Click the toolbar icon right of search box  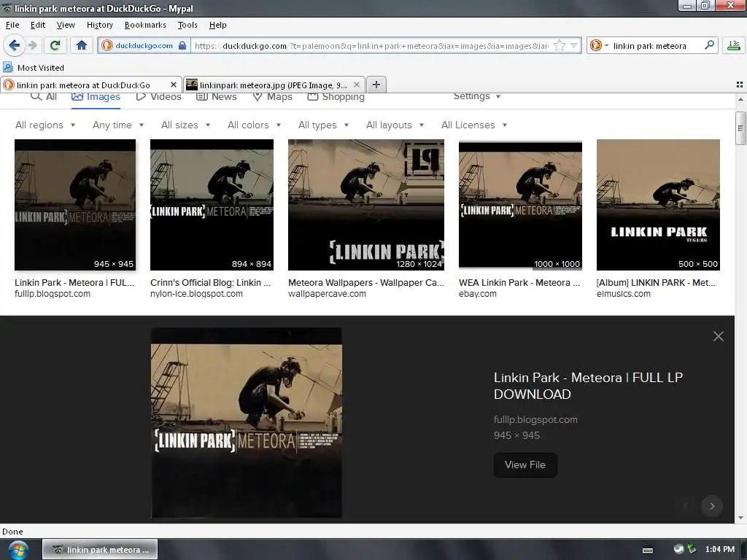(734, 45)
